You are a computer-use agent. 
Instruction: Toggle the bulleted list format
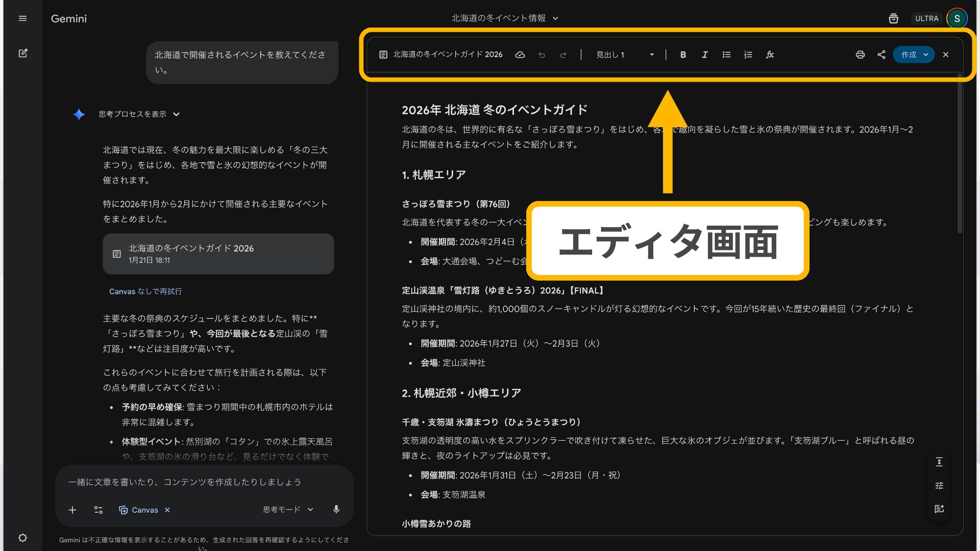pyautogui.click(x=726, y=55)
